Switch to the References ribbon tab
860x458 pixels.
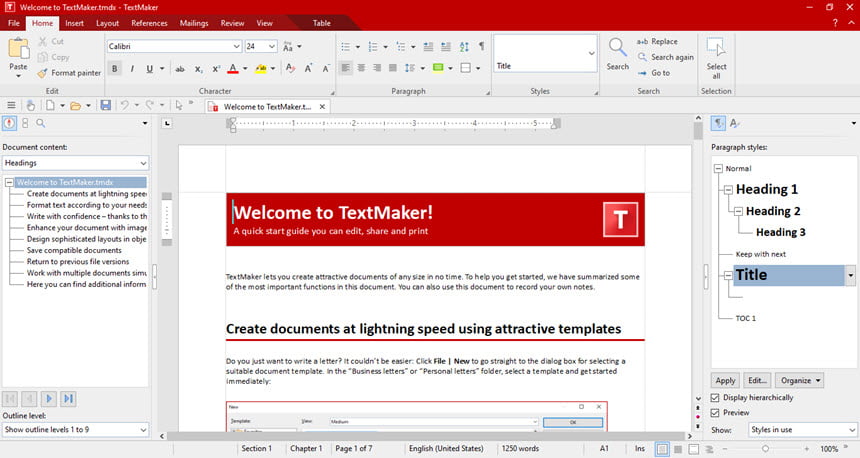coord(149,23)
